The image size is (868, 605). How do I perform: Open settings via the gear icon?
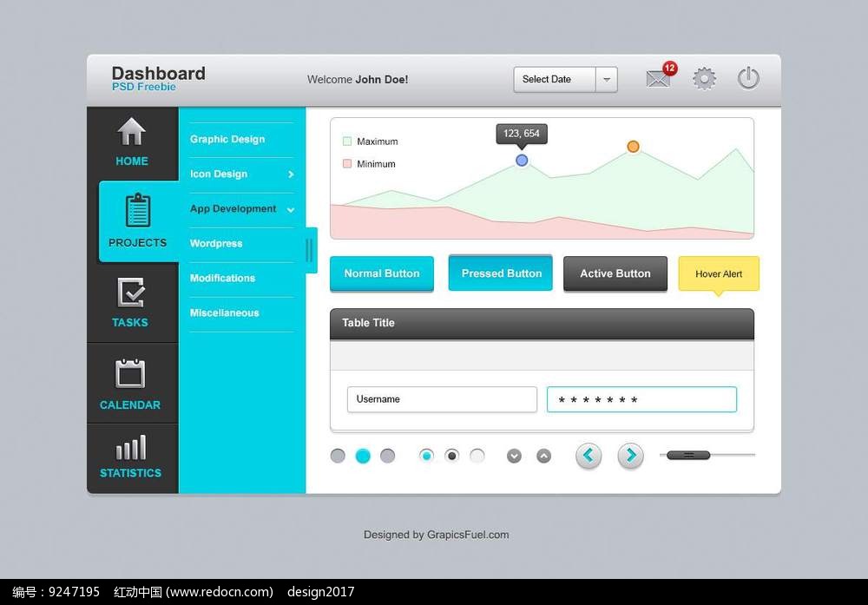coord(704,79)
